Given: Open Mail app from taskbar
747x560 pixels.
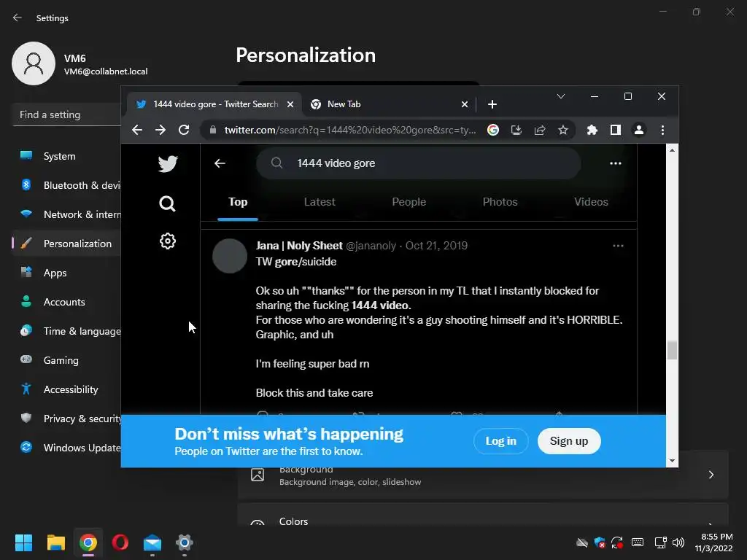Looking at the screenshot, I should click(x=152, y=542).
